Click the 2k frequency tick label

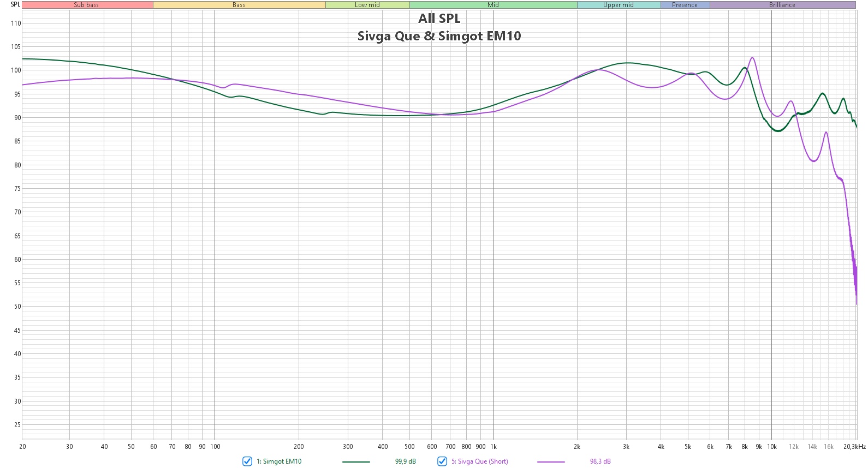click(577, 447)
